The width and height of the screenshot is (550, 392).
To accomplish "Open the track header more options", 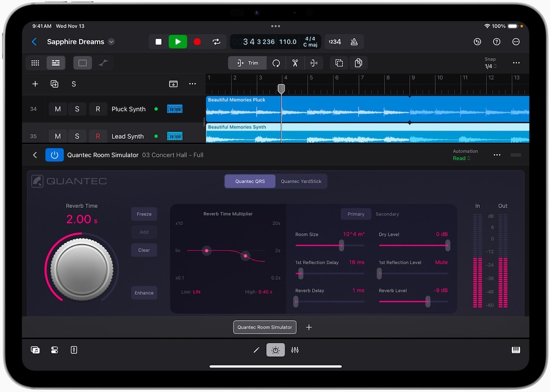I will [193, 84].
